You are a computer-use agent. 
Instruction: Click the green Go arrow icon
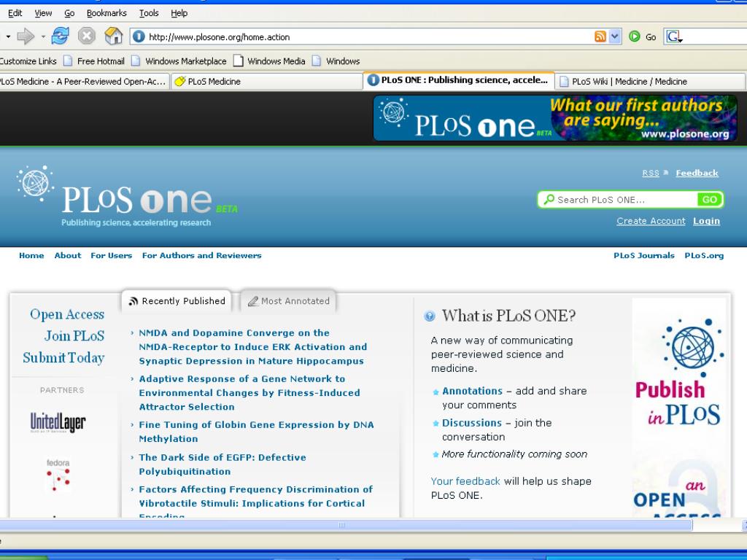pyautogui.click(x=634, y=36)
